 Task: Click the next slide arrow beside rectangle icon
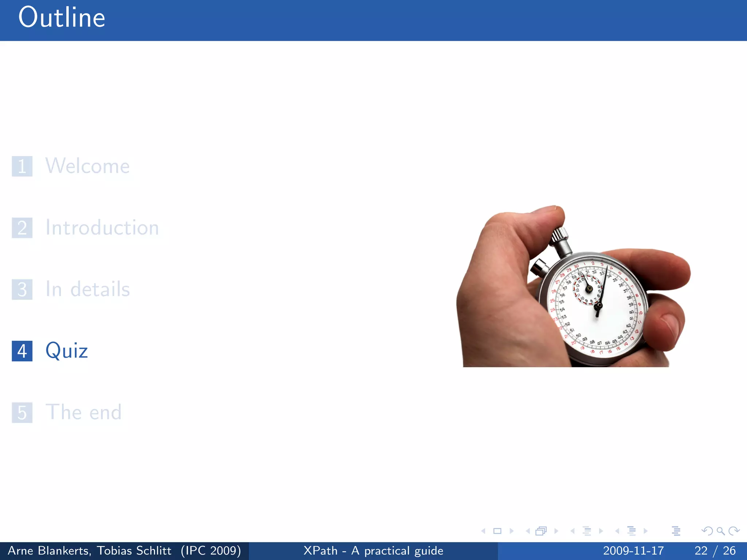[511, 531]
